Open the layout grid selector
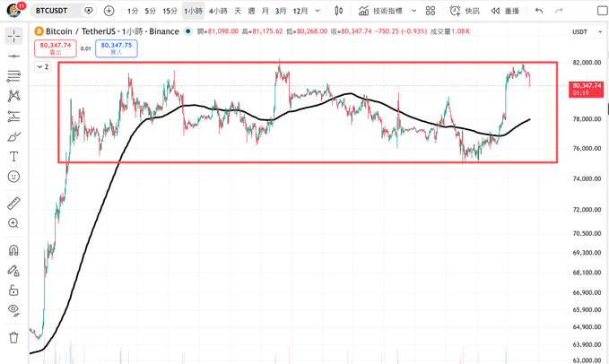609x364 pixels. [431, 11]
